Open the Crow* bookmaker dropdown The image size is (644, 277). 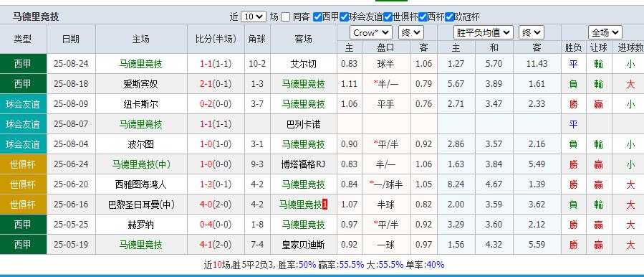click(371, 32)
